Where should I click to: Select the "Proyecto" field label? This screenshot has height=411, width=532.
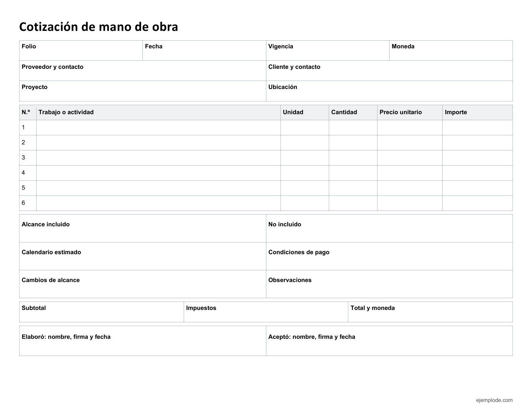35,87
